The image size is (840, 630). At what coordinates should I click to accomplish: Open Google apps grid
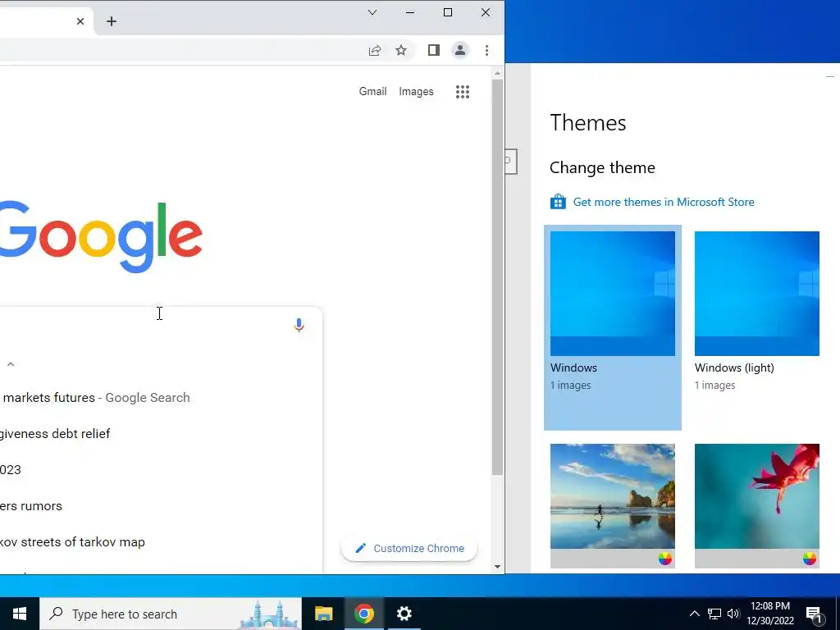(x=463, y=92)
